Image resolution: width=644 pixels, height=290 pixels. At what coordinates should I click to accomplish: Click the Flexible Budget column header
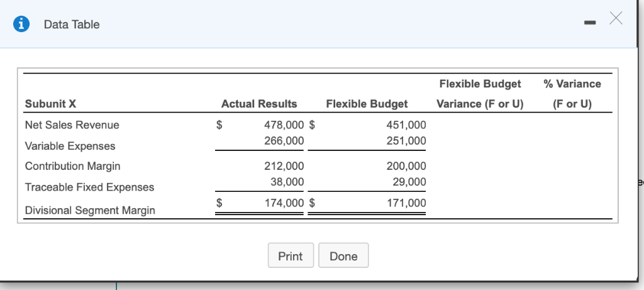(x=367, y=104)
